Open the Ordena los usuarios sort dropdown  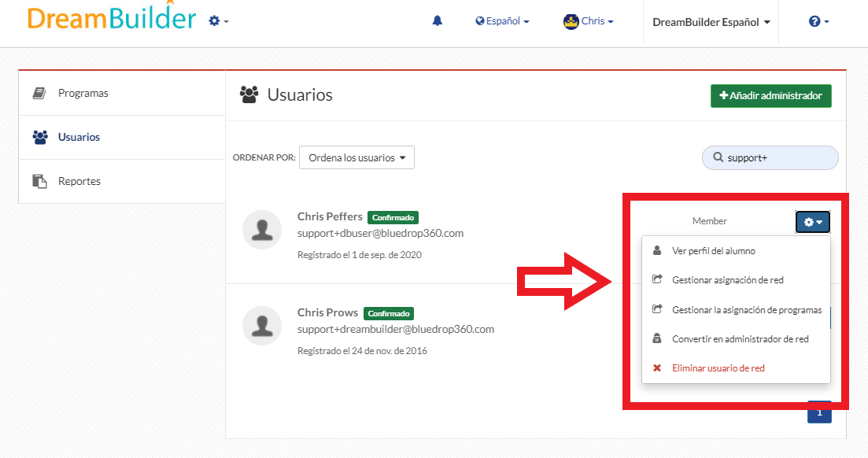pyautogui.click(x=356, y=158)
